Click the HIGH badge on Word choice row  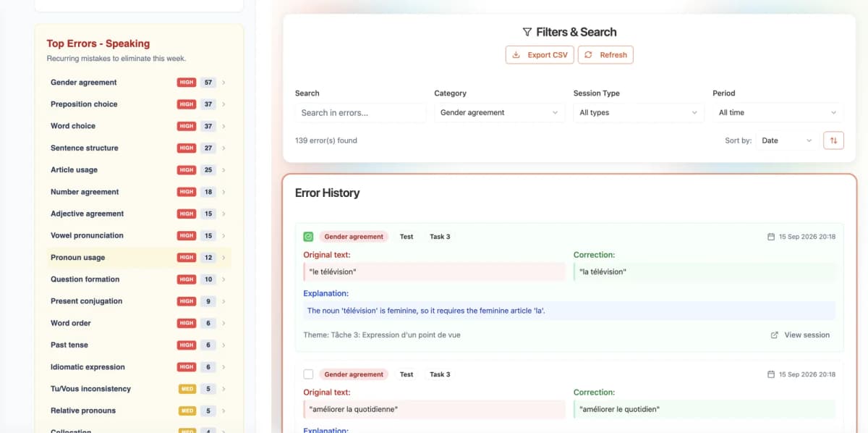click(x=187, y=126)
